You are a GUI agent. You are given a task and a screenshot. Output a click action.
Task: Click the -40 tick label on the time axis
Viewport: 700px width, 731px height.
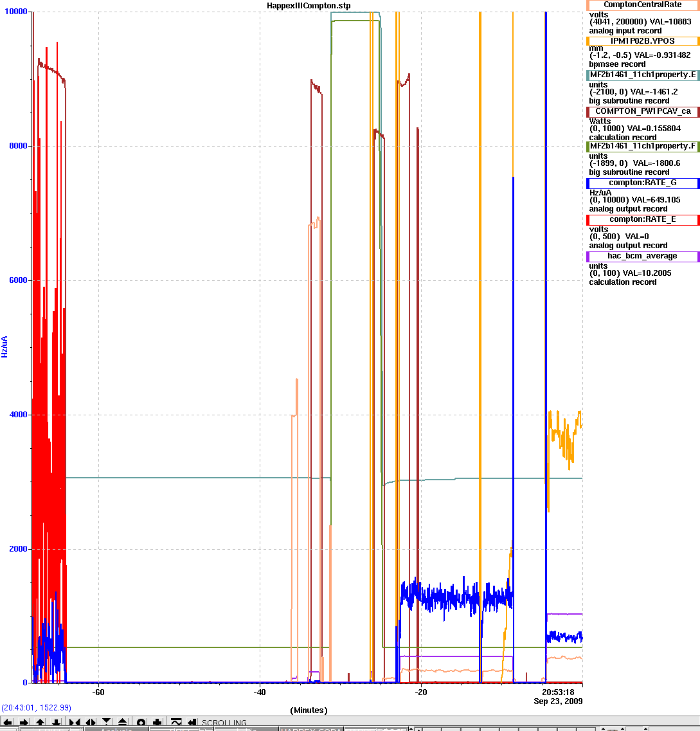coord(260,692)
